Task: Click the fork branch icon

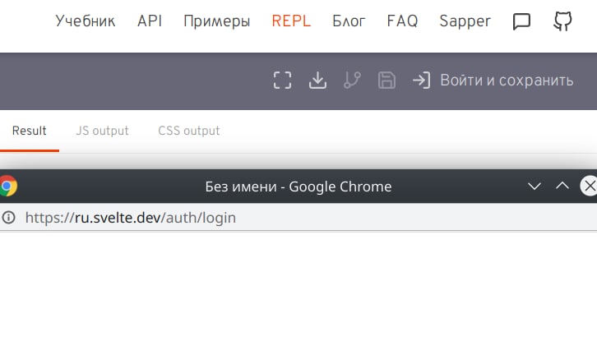Action: point(352,81)
